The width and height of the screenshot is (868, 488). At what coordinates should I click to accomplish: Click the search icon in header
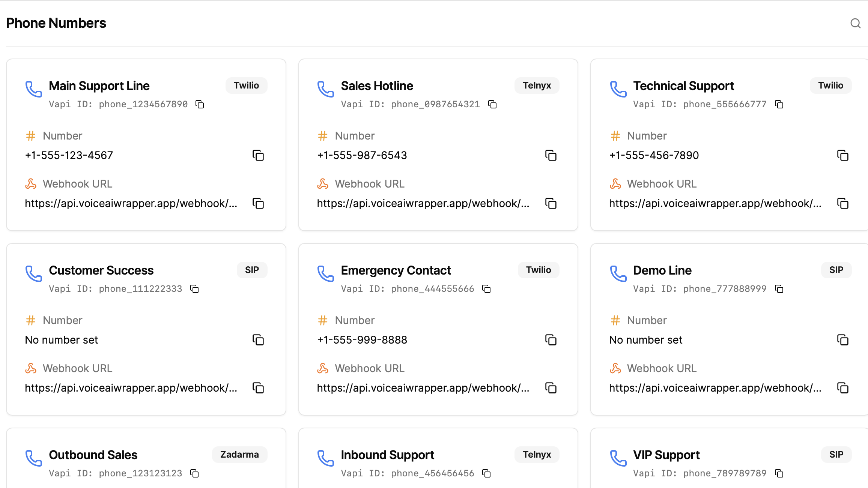(855, 23)
